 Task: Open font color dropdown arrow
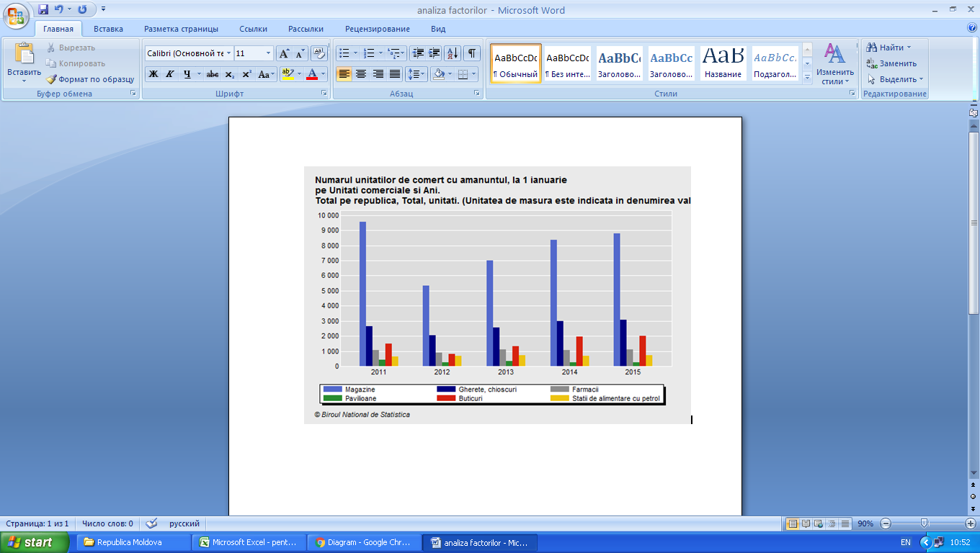point(324,74)
